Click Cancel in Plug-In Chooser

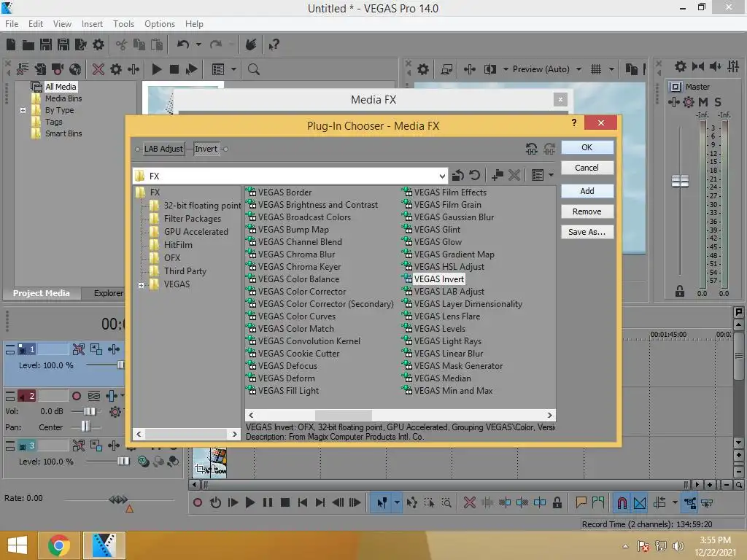[x=587, y=168]
